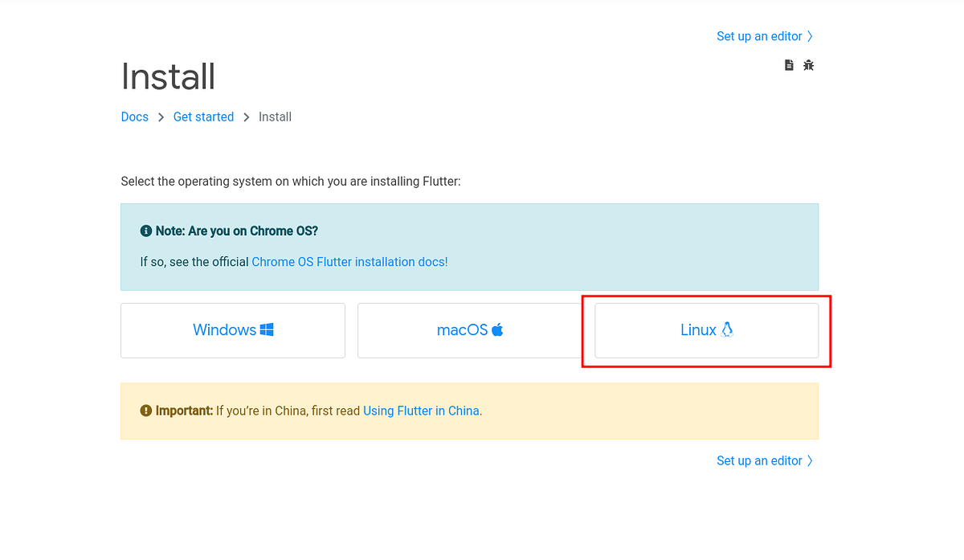Choose the Linux install button
964x560 pixels.
pyautogui.click(x=707, y=330)
